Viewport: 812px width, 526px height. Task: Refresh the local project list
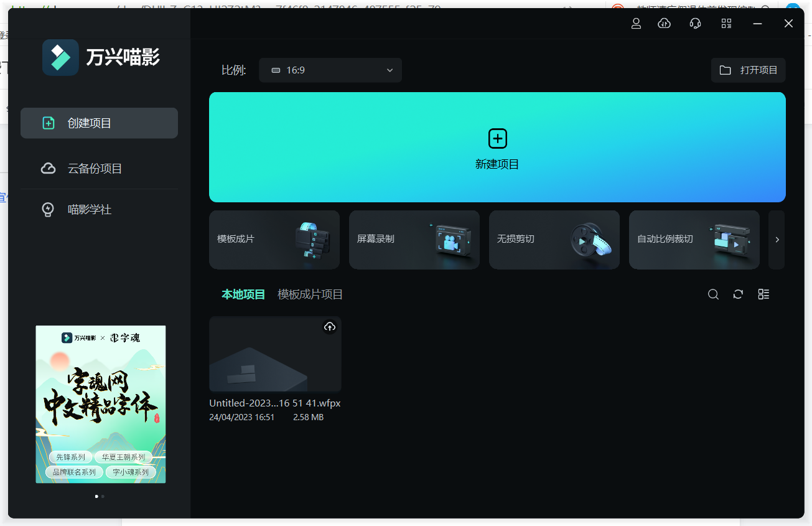[738, 294]
